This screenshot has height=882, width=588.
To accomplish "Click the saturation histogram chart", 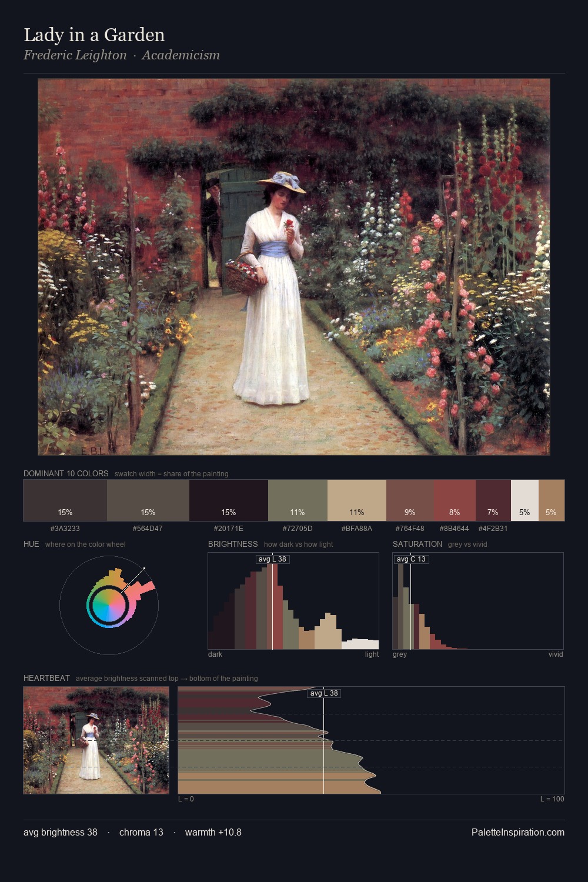I will point(478,601).
